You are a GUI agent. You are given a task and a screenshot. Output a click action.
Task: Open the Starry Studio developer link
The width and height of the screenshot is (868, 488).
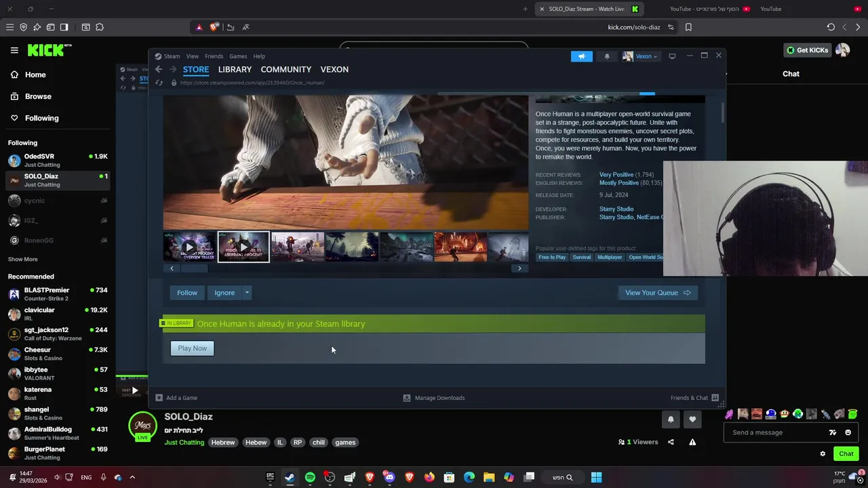(x=616, y=209)
